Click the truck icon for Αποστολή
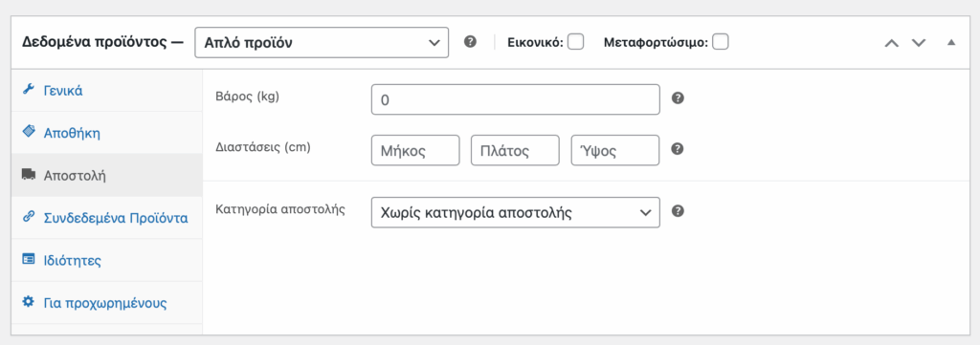The image size is (980, 345). [x=28, y=175]
